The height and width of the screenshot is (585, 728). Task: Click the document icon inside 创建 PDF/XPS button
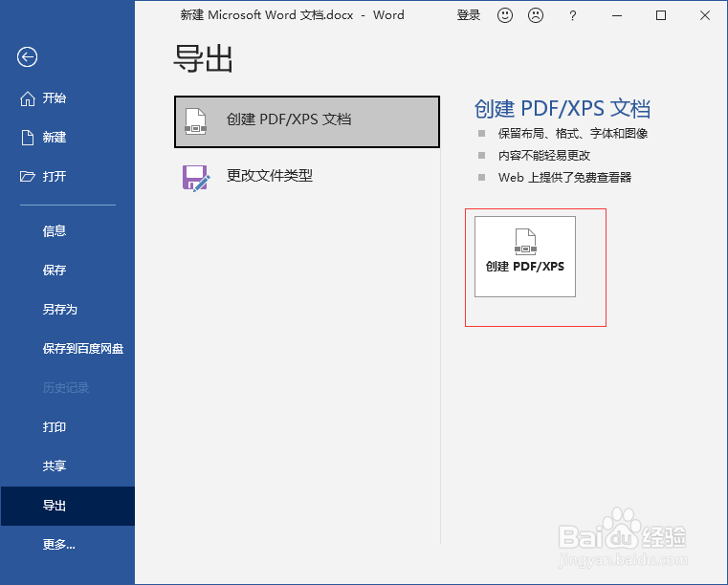click(525, 241)
